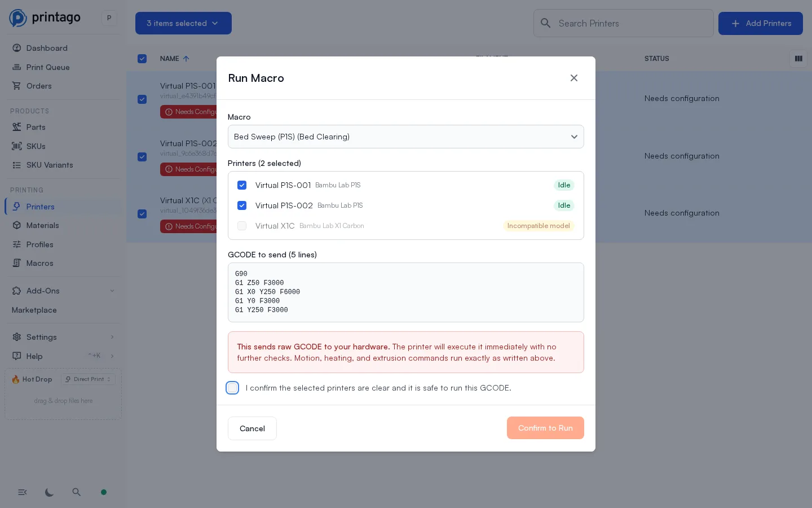Click the green connection status dot
The image size is (812, 508).
coord(104,492)
